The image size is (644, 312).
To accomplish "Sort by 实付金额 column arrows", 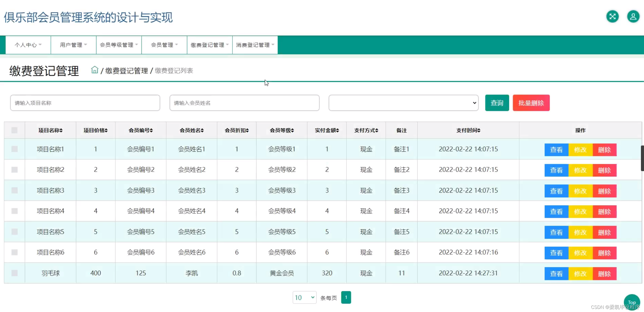I will (x=337, y=130).
